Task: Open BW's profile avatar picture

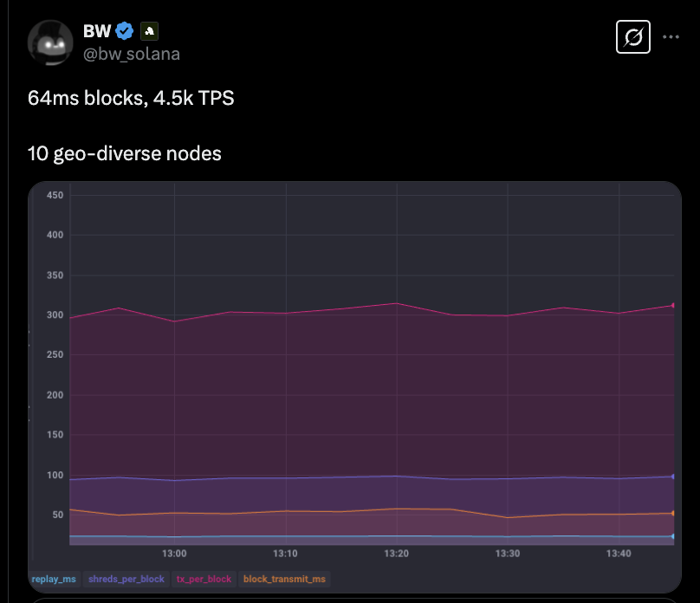Action: click(50, 41)
